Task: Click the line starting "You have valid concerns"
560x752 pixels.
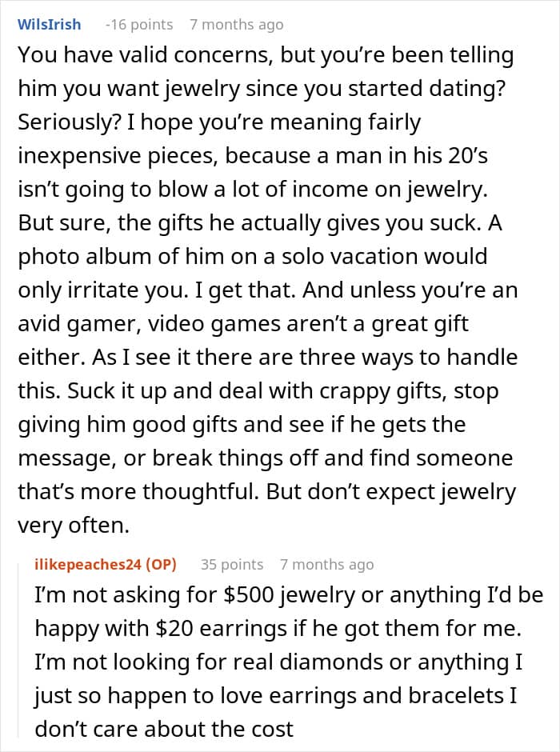Action: click(x=266, y=56)
